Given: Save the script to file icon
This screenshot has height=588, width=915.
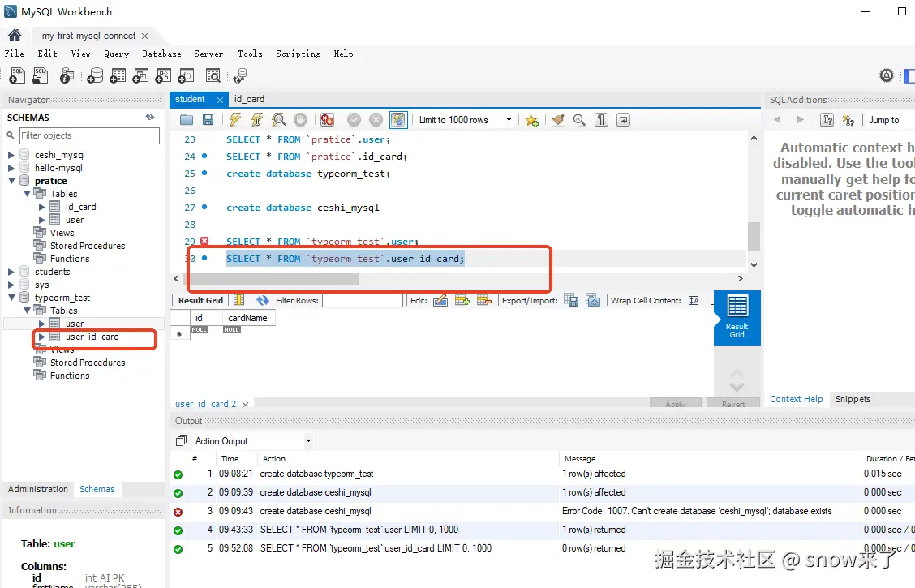Looking at the screenshot, I should [x=208, y=119].
